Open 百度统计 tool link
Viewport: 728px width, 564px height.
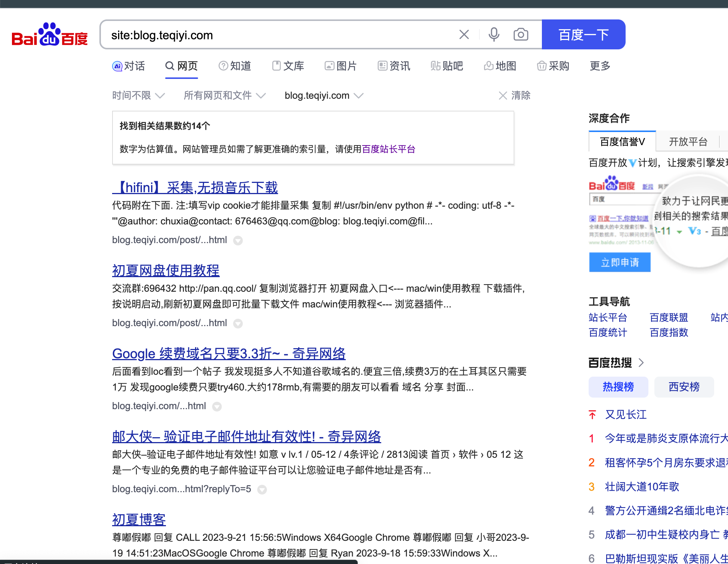(x=608, y=332)
